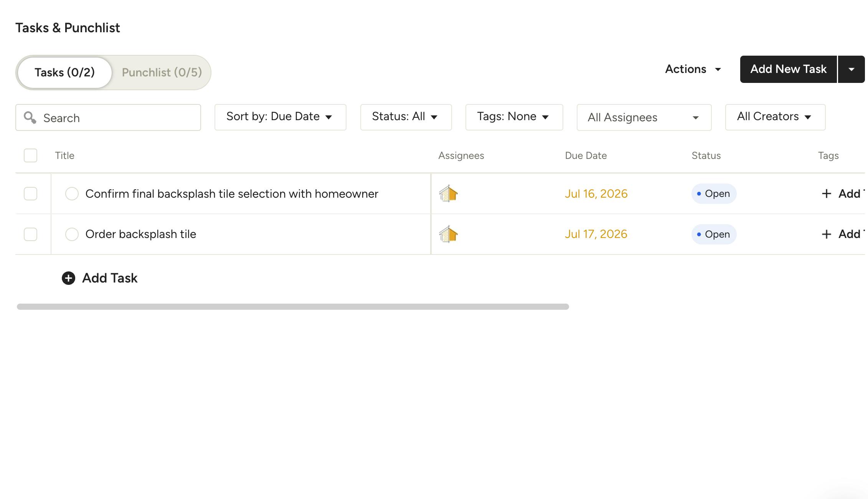Open All Creators filter
The width and height of the screenshot is (868, 499).
(775, 117)
